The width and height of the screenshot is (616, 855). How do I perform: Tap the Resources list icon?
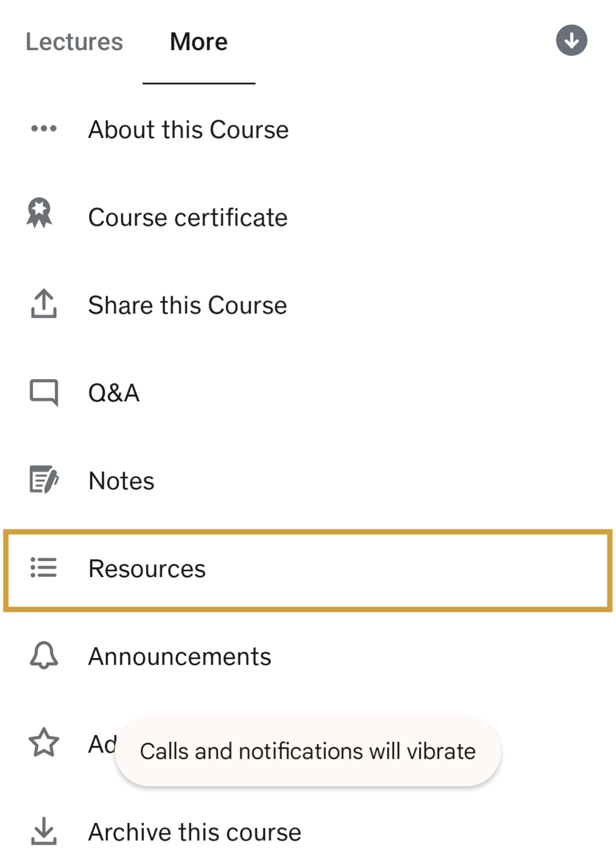point(44,567)
